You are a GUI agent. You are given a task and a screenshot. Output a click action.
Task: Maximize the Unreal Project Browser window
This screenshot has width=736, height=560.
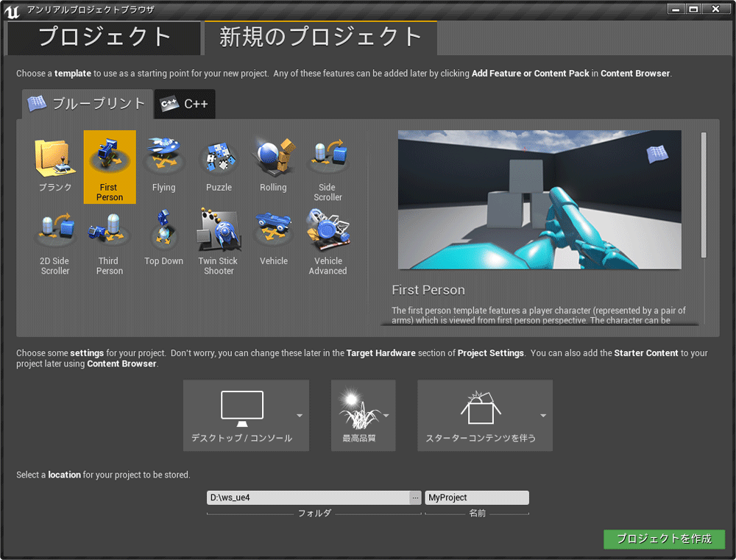pos(693,9)
